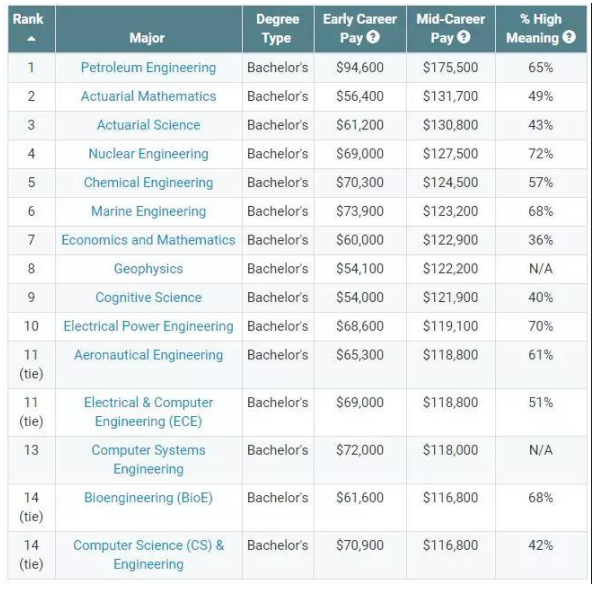Open the Cognitive Science link
Image resolution: width=594 pixels, height=594 pixels.
tap(148, 297)
